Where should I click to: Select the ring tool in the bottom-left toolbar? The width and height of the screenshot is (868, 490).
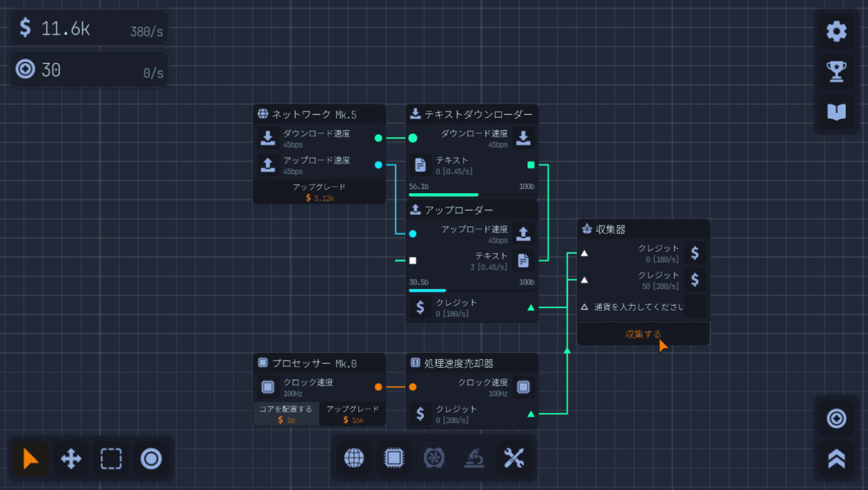point(151,459)
